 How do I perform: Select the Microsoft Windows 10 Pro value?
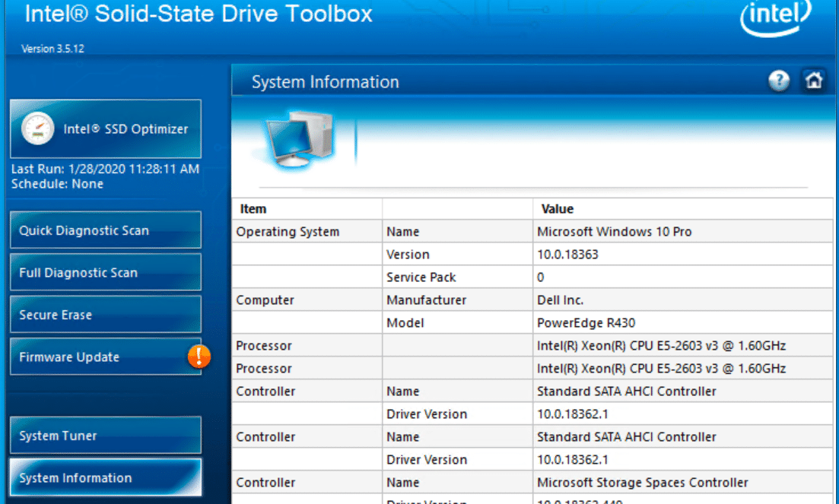click(x=615, y=232)
